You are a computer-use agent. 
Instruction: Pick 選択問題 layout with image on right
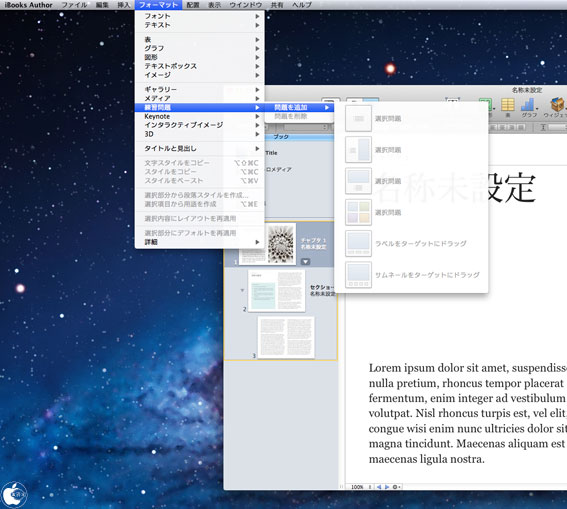pos(358,150)
